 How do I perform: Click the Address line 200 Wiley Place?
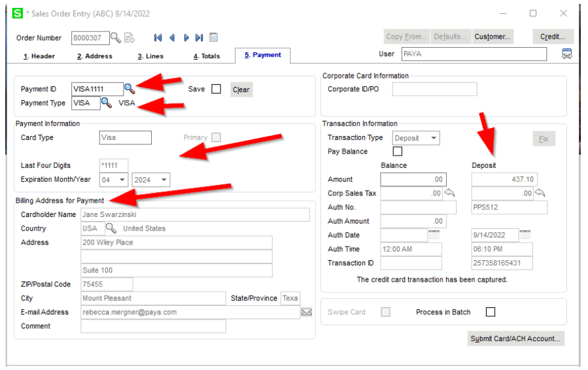pyautogui.click(x=177, y=243)
